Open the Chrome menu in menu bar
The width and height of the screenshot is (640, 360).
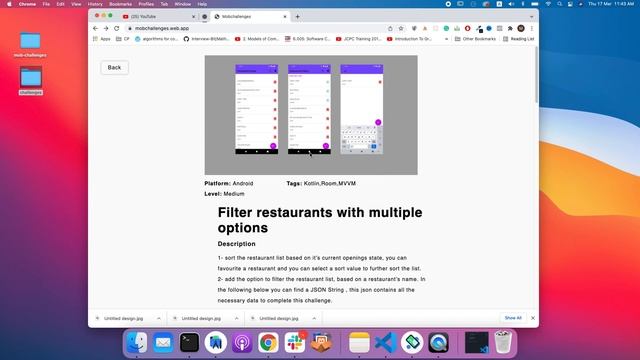coord(27,4)
